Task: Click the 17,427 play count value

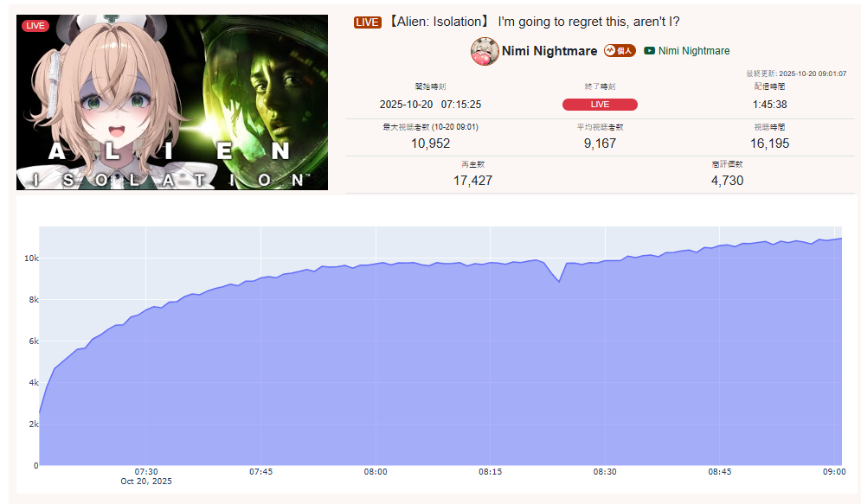Action: click(472, 181)
